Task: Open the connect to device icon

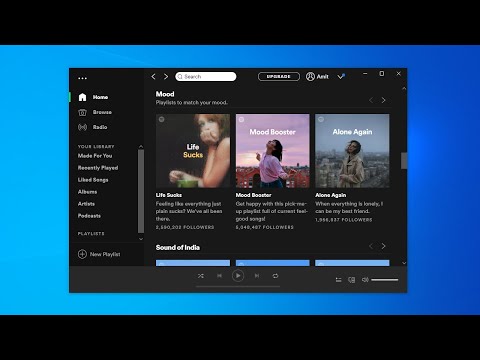Action: click(x=352, y=280)
